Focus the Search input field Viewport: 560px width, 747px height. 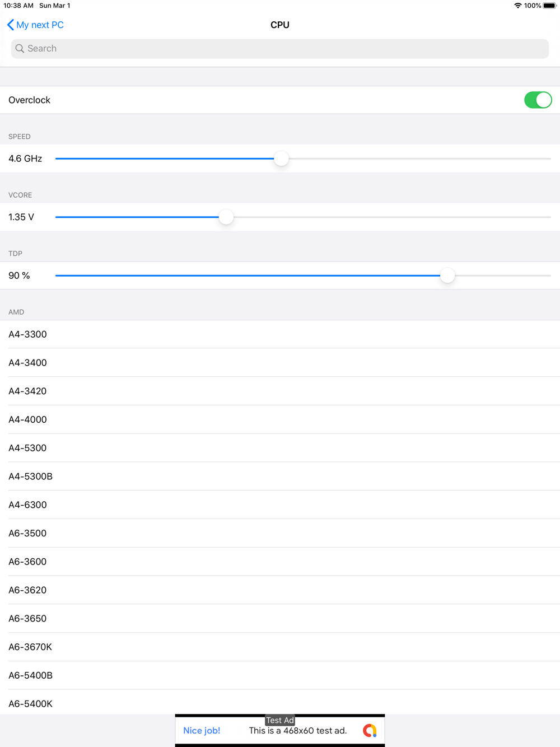[x=280, y=49]
